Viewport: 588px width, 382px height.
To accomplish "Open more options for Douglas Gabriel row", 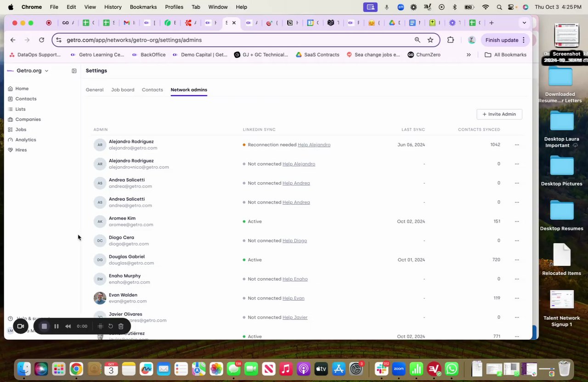I will point(517,260).
